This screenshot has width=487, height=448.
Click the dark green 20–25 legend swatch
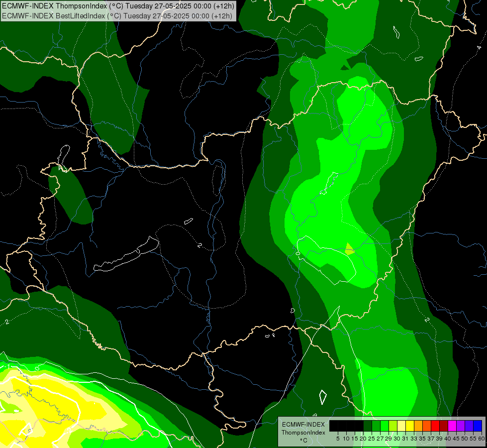point(368,426)
